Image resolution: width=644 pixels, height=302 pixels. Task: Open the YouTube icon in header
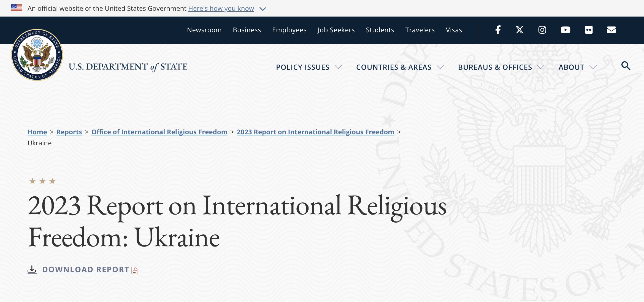pyautogui.click(x=565, y=30)
